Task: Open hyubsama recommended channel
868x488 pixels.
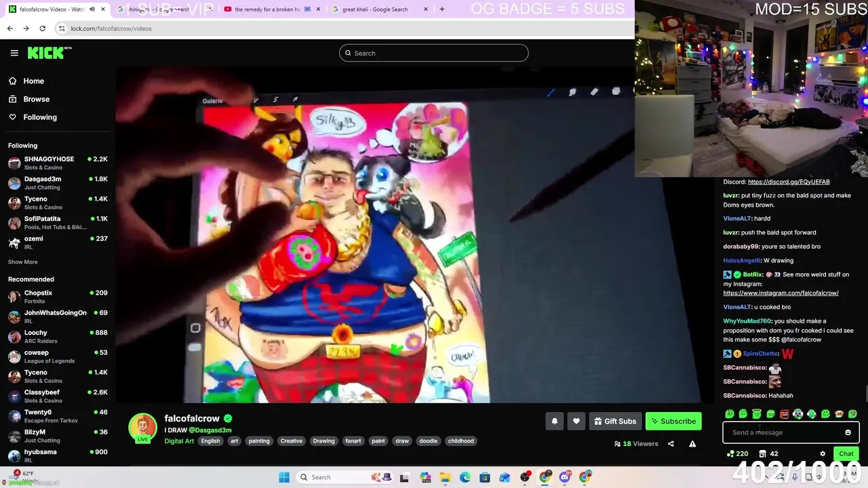Action: point(57,455)
